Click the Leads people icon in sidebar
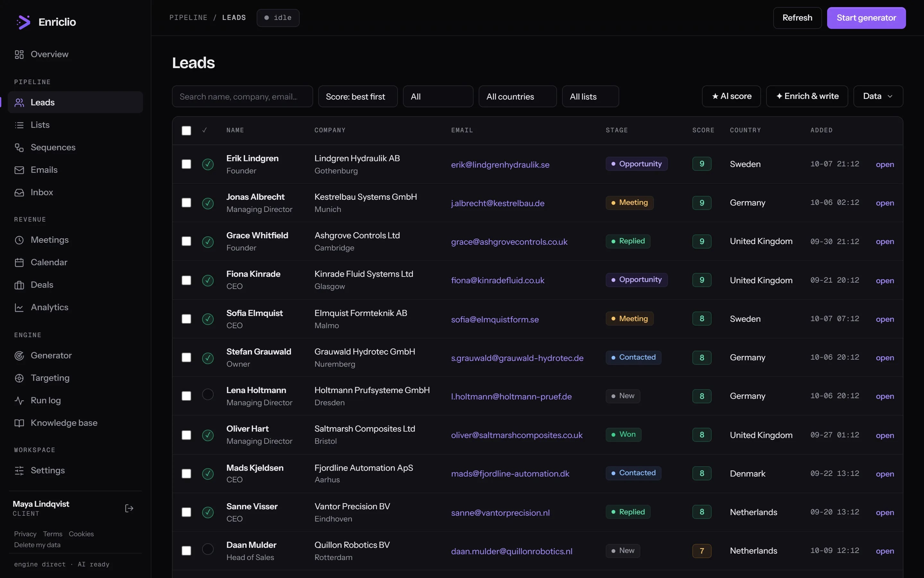 (19, 102)
